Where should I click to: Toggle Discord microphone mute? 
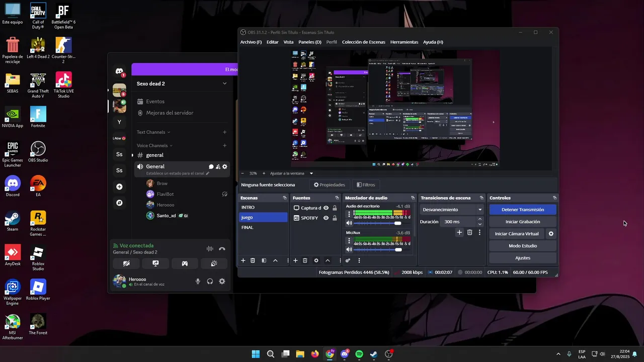198,282
